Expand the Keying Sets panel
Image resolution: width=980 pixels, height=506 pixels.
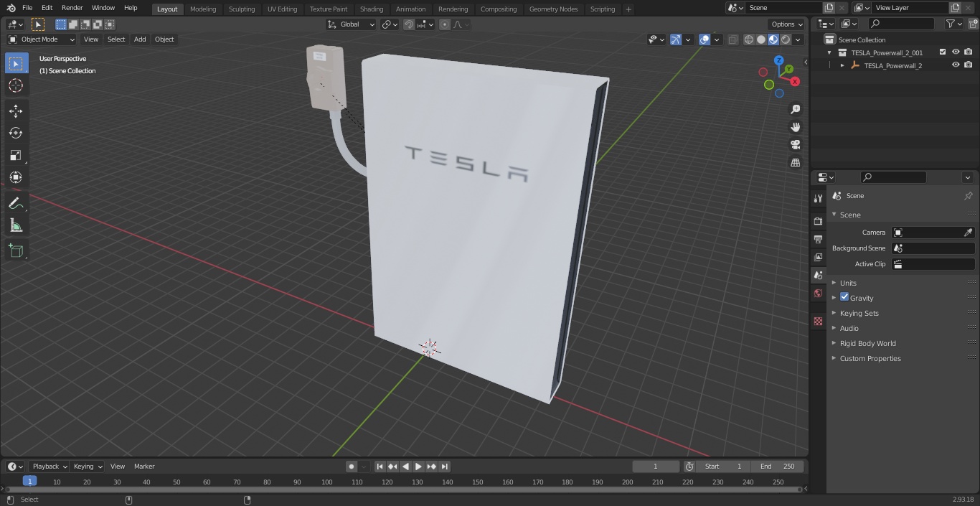859,313
